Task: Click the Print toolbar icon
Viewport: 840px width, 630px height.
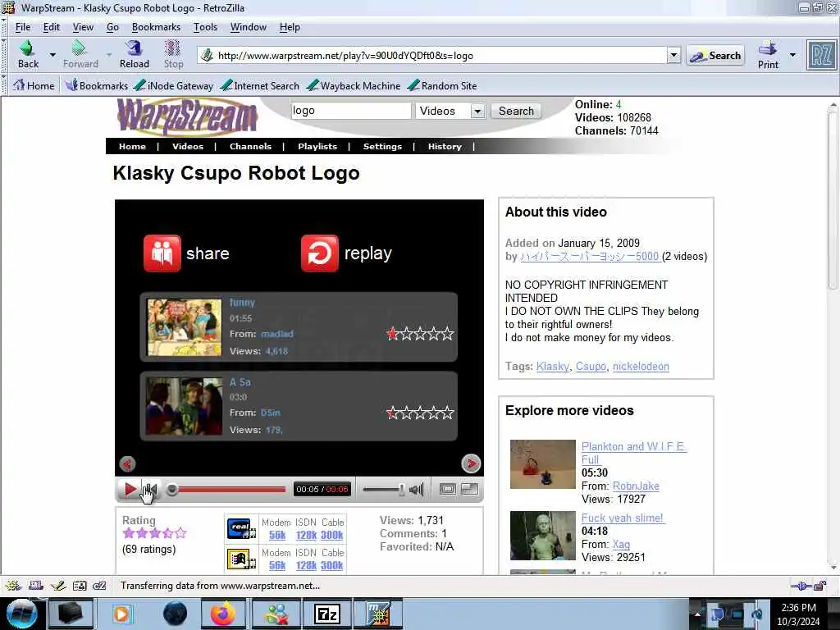Action: point(768,55)
